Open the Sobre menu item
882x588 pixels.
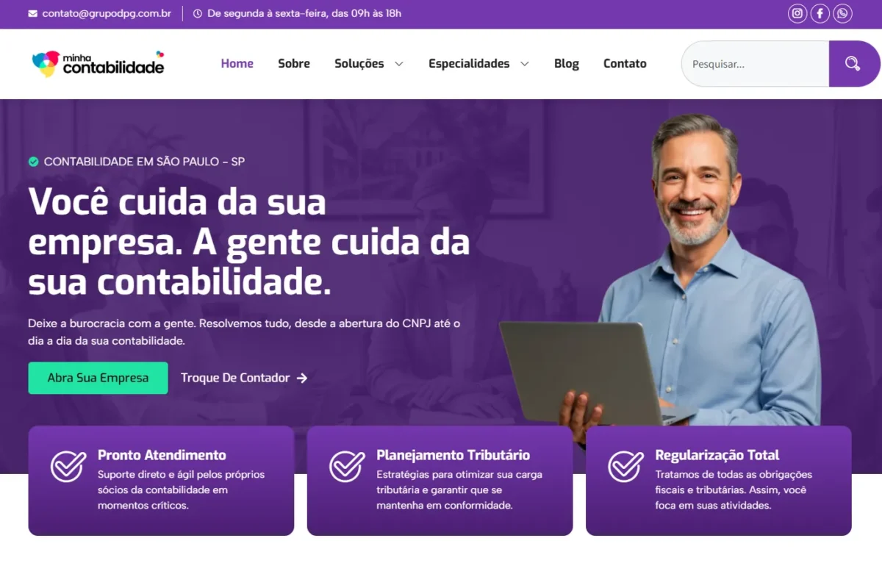[294, 64]
